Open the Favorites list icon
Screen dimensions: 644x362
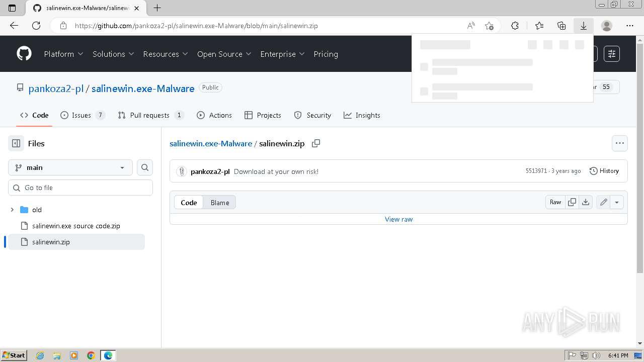tap(539, 26)
